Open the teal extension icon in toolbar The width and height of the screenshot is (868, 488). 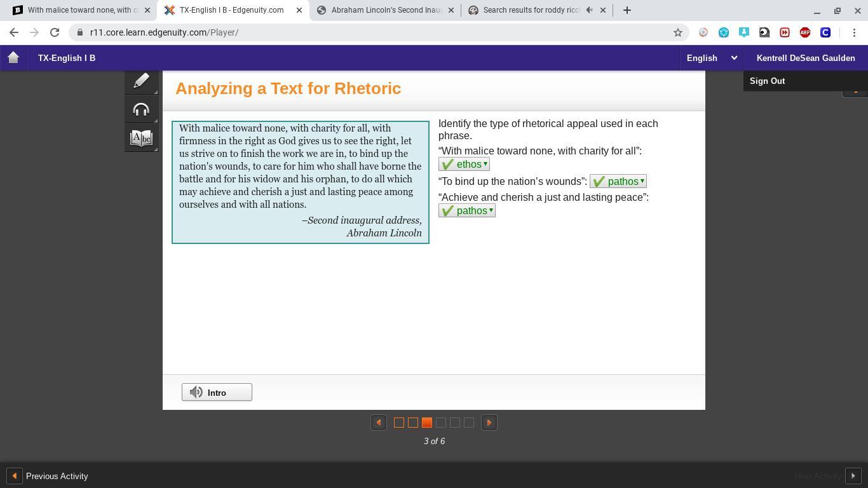(x=724, y=32)
